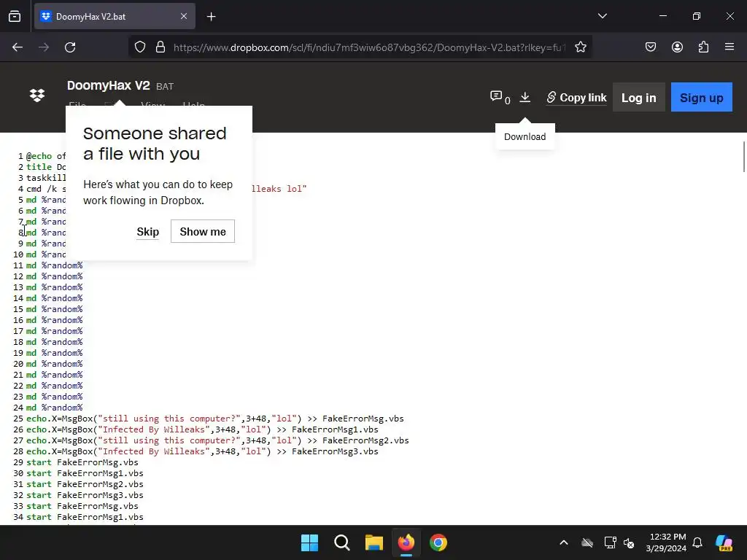Viewport: 747px width, 560px height.
Task: Open a new tab with plus
Action: pos(211,17)
